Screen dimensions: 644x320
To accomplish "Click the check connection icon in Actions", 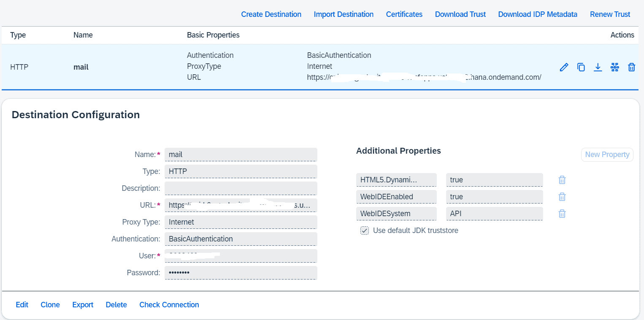I will click(x=615, y=67).
